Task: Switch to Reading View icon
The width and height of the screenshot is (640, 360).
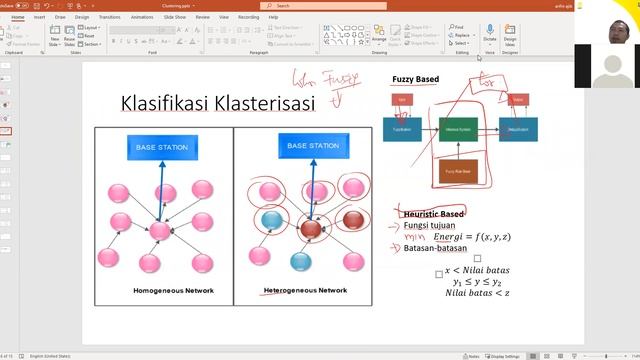Action: [560, 356]
